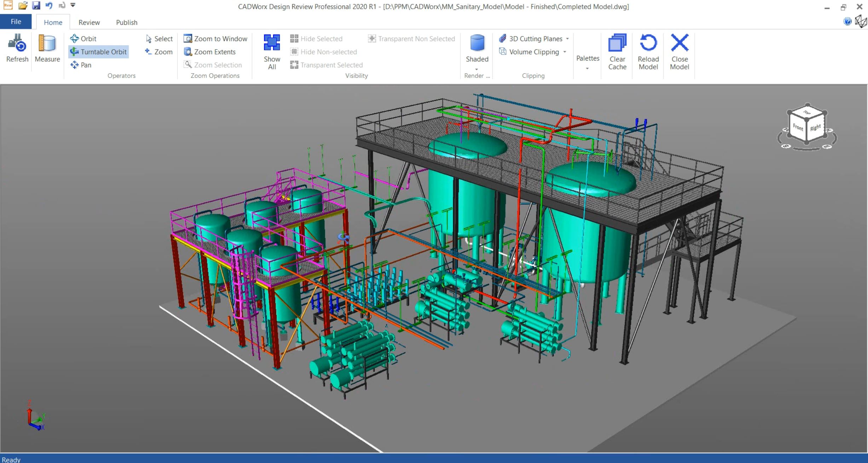
Task: Toggle the Select operator
Action: click(159, 39)
